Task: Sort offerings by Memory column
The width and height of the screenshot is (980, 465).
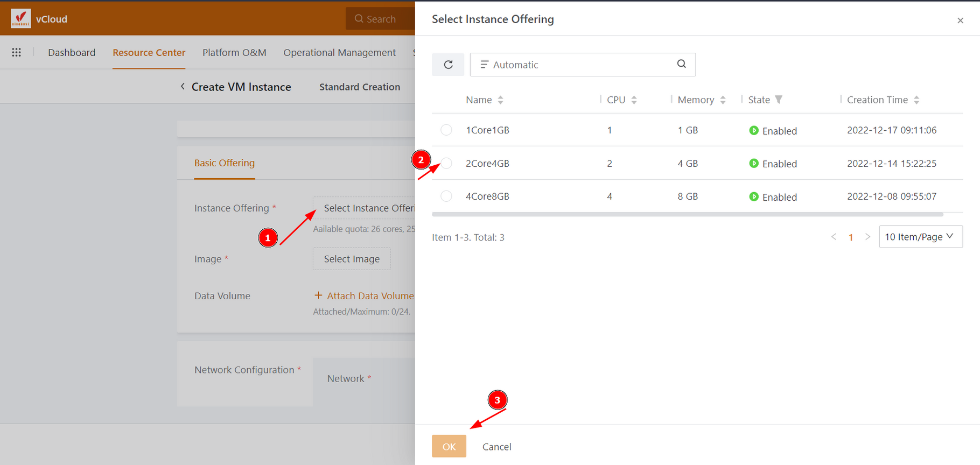Action: [723, 100]
